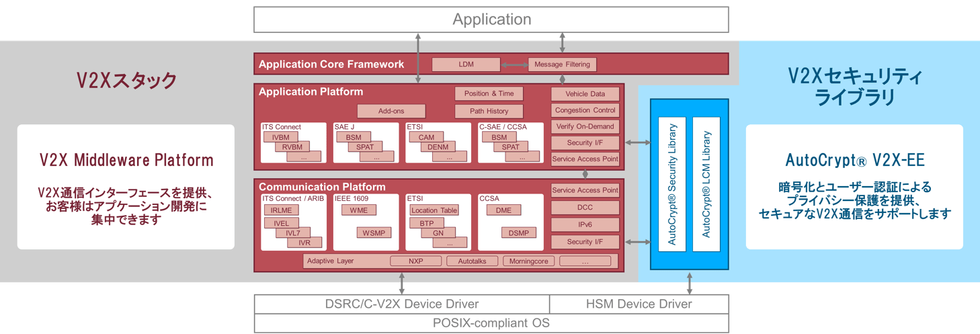980x334 pixels.
Task: Select the Position & Time module
Action: click(x=489, y=93)
